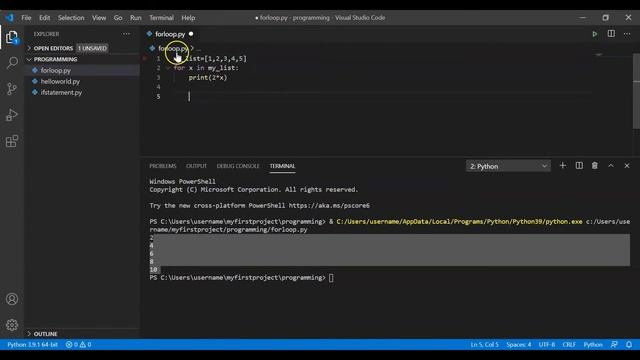
Task: Click the VS Code logo icon
Action: pos(9,18)
